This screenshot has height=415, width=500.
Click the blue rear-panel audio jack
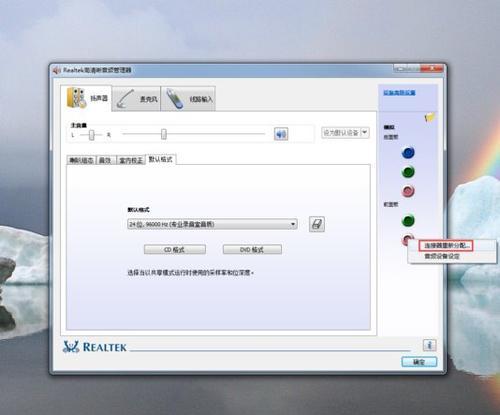(x=408, y=153)
